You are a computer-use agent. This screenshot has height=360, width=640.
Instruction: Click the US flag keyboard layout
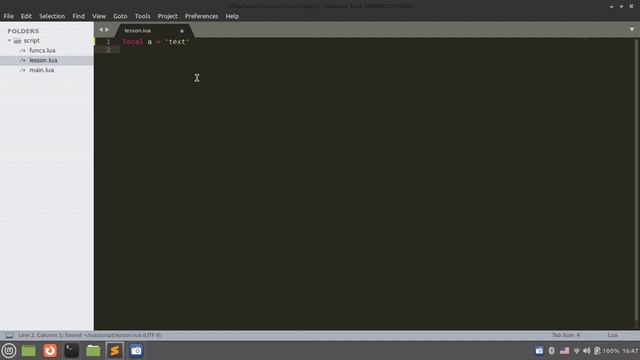(564, 351)
